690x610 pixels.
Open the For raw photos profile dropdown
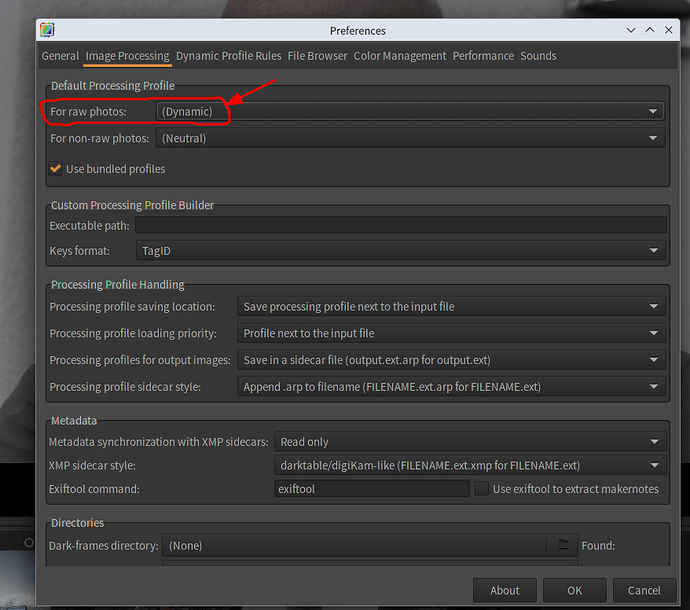[410, 111]
